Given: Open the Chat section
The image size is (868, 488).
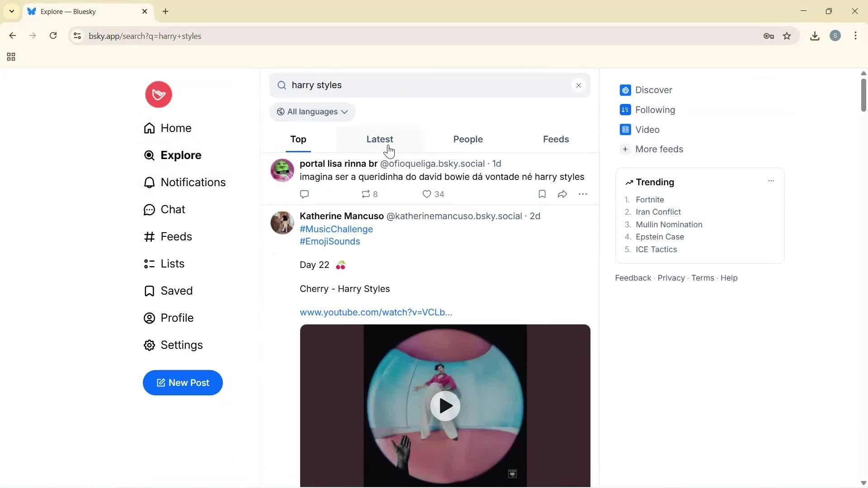Looking at the screenshot, I should pos(173,209).
